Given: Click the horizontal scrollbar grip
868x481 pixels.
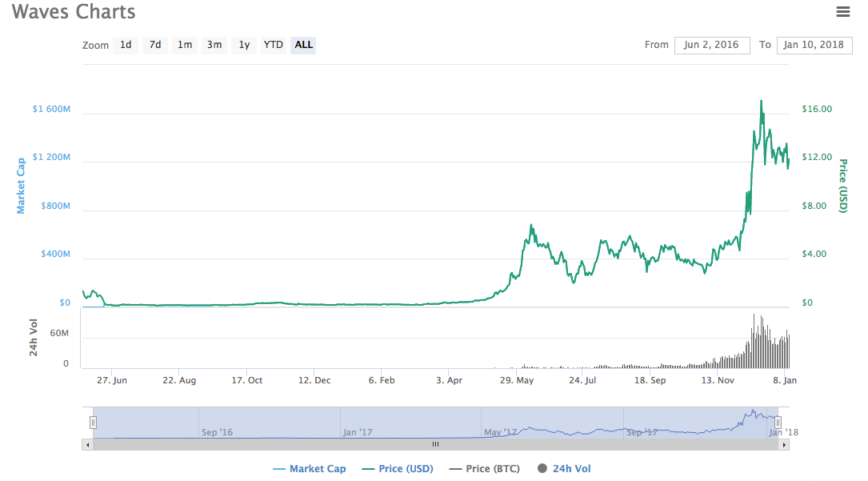Looking at the screenshot, I should 435,444.
